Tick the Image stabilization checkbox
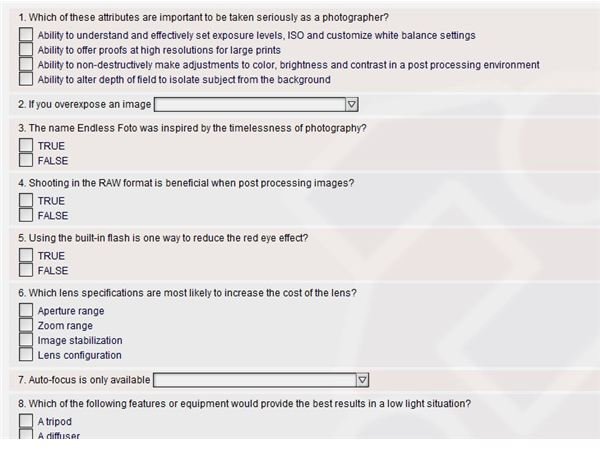This screenshot has height=449, width=600. 26,340
